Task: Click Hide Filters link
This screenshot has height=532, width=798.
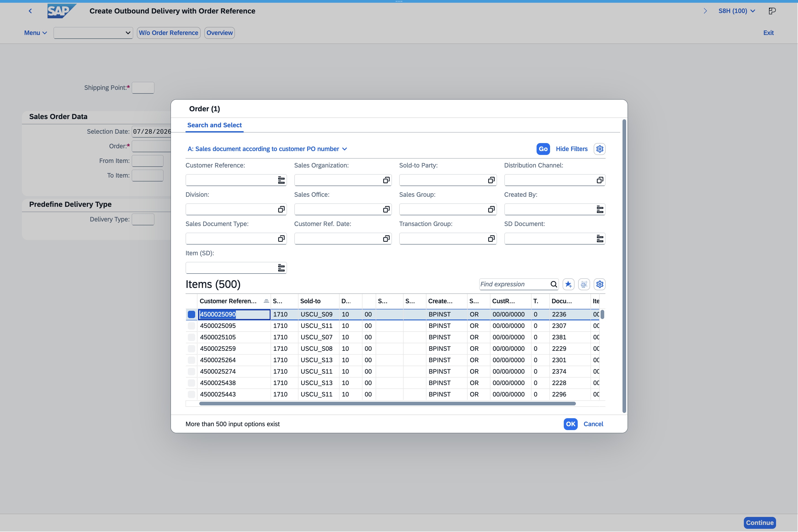Action: [572, 149]
